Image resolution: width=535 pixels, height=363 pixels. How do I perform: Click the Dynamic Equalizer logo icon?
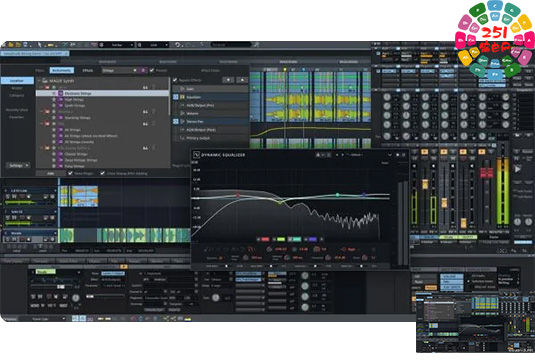point(197,155)
